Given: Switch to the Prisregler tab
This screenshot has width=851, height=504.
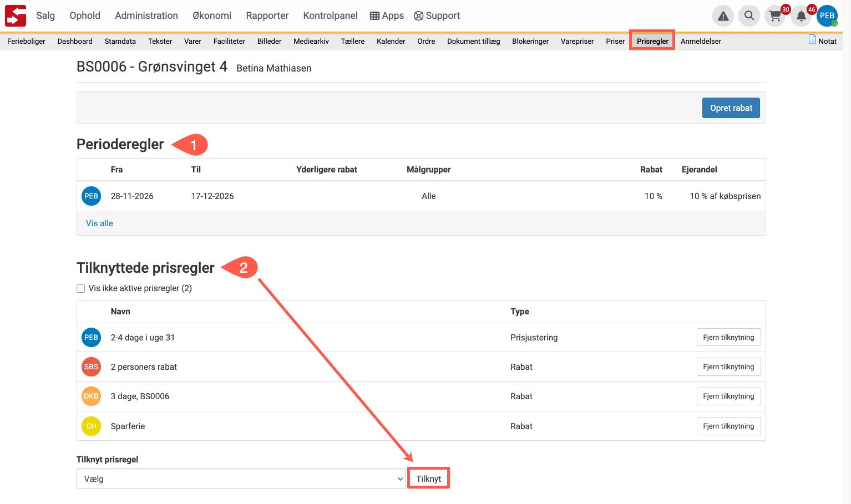Looking at the screenshot, I should [652, 41].
